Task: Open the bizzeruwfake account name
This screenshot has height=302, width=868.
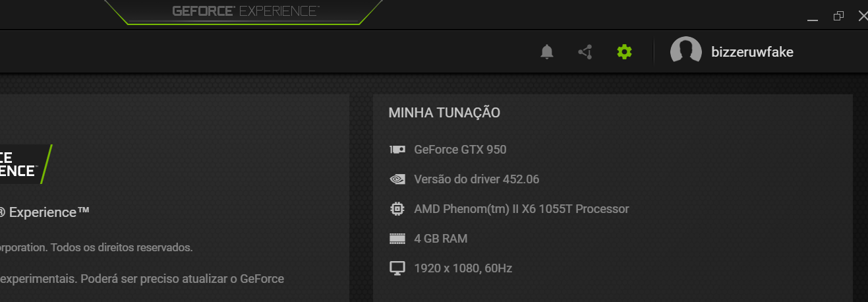Action: click(x=753, y=52)
